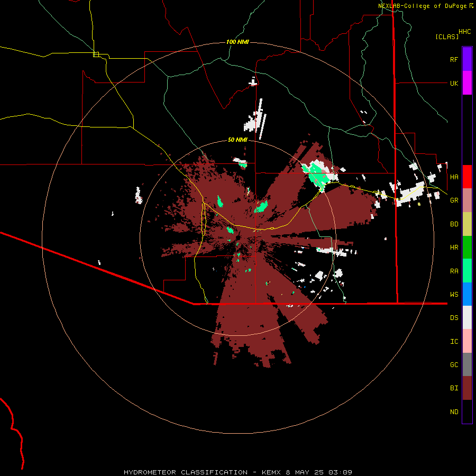Click the HA red legend swatch

point(467,177)
